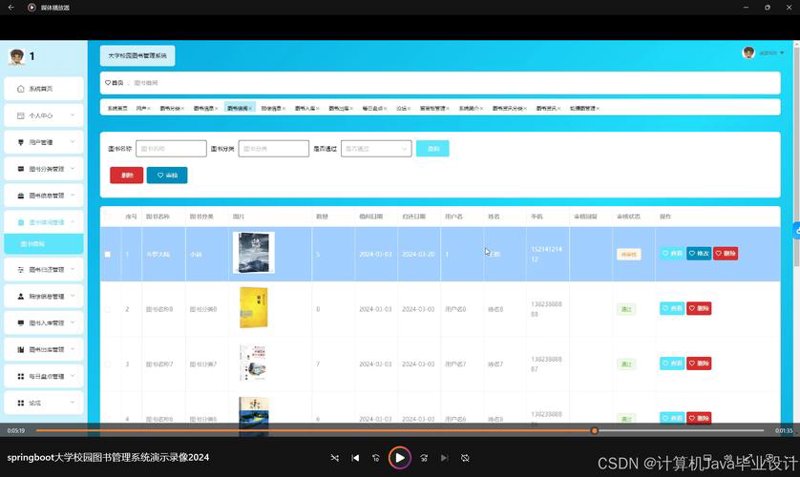Skip to the next track
This screenshot has height=477, width=800.
pos(444,458)
